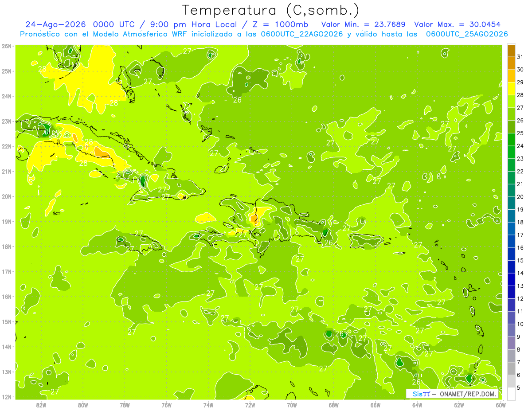Click the 26N latitude axis label
This screenshot has height=411, width=532.
coord(7,46)
